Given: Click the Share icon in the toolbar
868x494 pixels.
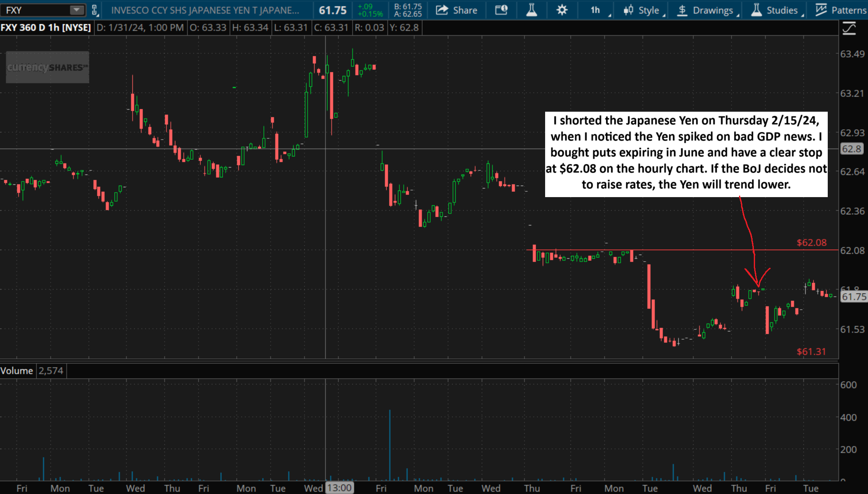Looking at the screenshot, I should coord(442,10).
